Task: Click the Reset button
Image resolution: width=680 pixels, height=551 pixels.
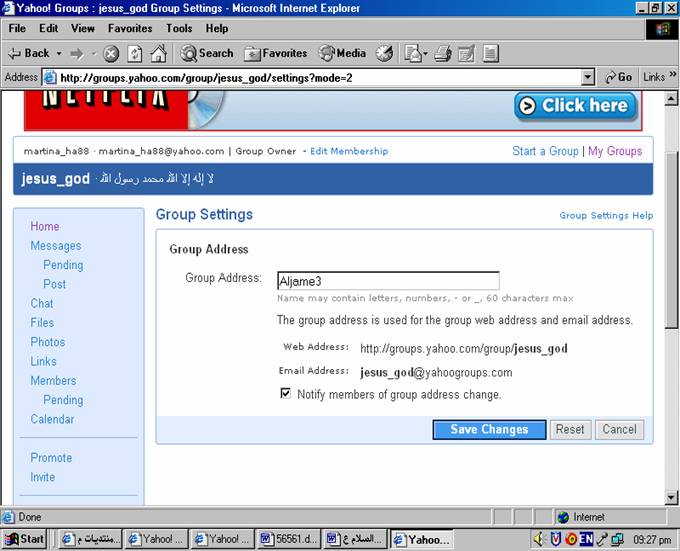Action: [x=570, y=430]
